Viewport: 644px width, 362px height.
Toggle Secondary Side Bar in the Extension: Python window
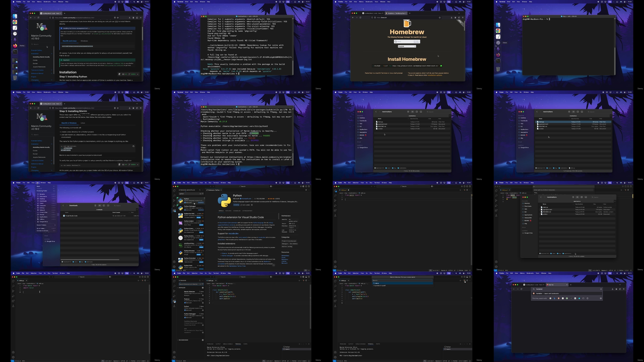(309, 186)
